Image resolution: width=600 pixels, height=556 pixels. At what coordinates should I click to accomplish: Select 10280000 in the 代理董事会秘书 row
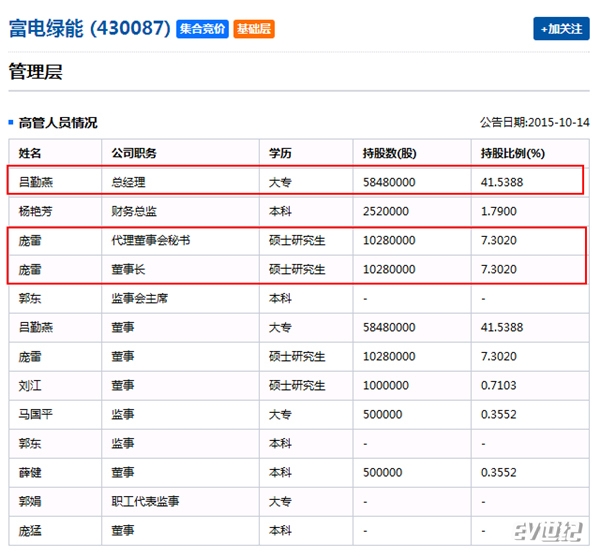click(x=389, y=240)
